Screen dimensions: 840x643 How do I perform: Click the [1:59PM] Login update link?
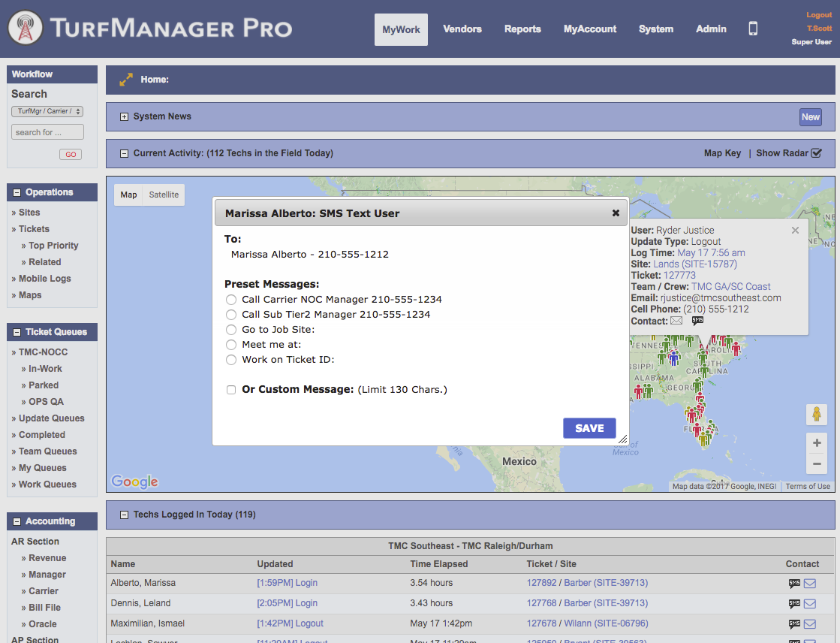click(x=288, y=583)
